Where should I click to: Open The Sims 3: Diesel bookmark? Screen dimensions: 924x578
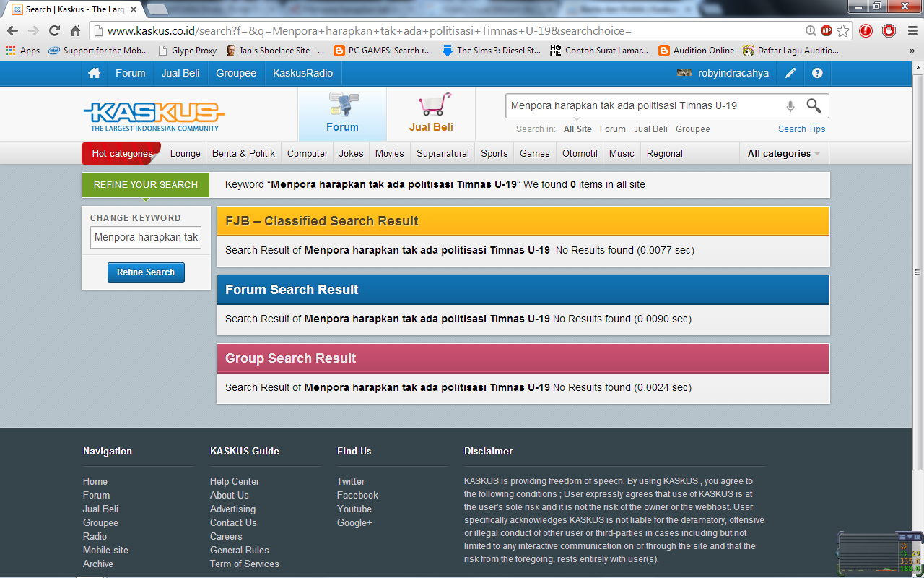(x=491, y=51)
